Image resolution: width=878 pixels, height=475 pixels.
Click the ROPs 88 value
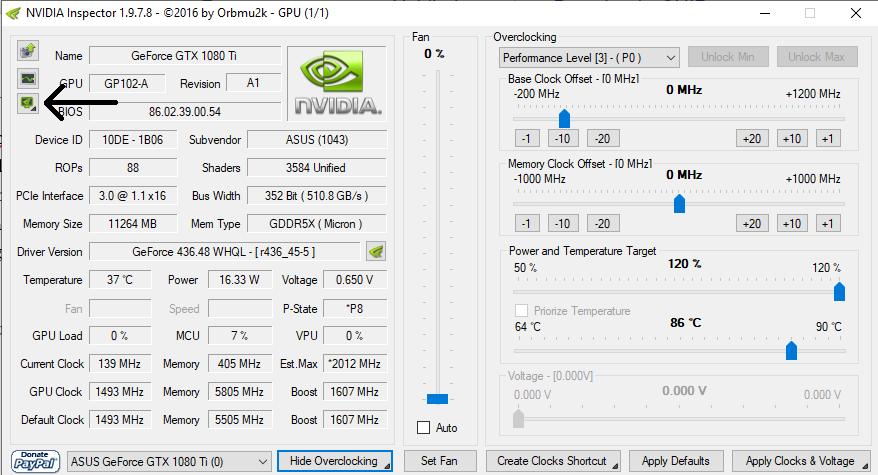point(133,167)
